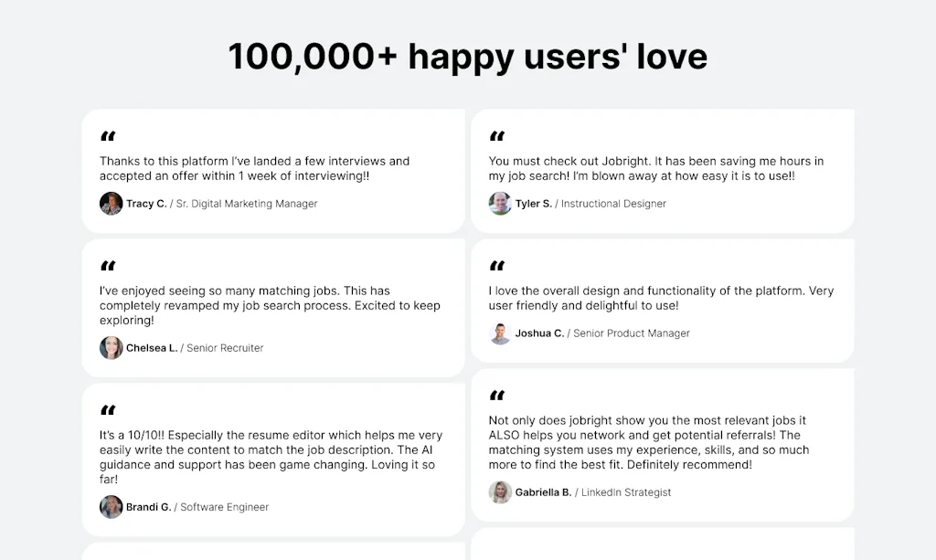The image size is (936, 560).
Task: Click Joshua C.'s profile picture
Action: 500,333
